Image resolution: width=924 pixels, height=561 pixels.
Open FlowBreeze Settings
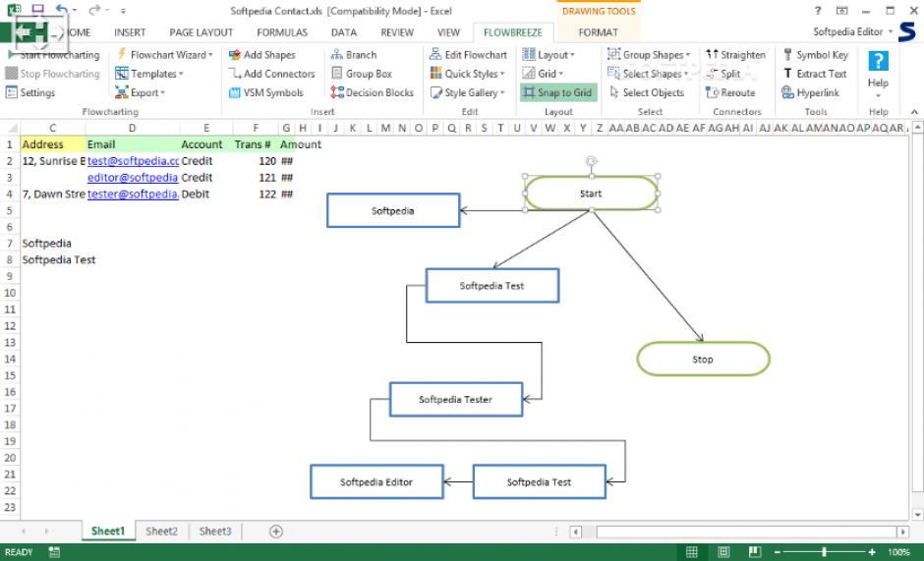click(30, 92)
